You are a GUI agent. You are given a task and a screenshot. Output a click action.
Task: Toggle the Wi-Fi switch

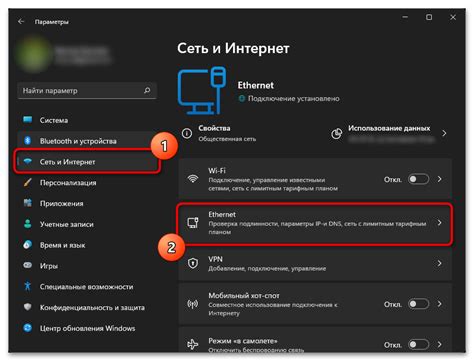(418, 179)
